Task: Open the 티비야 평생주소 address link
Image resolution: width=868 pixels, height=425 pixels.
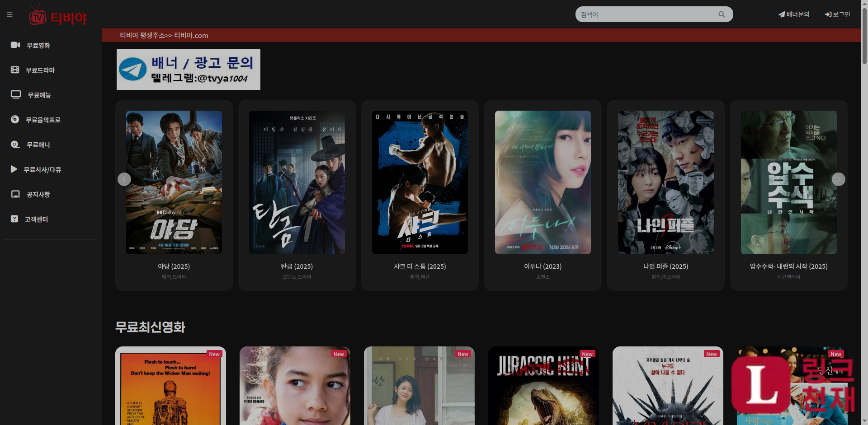Action: pyautogui.click(x=164, y=35)
